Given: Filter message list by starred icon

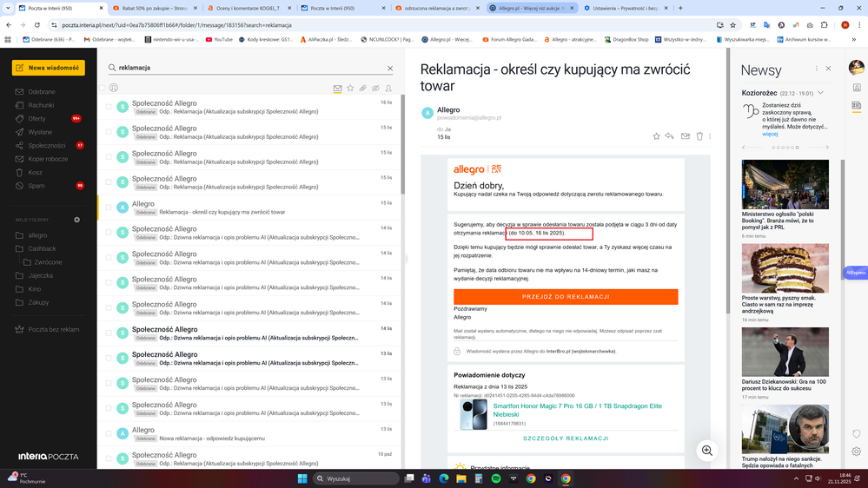Looking at the screenshot, I should 350,88.
